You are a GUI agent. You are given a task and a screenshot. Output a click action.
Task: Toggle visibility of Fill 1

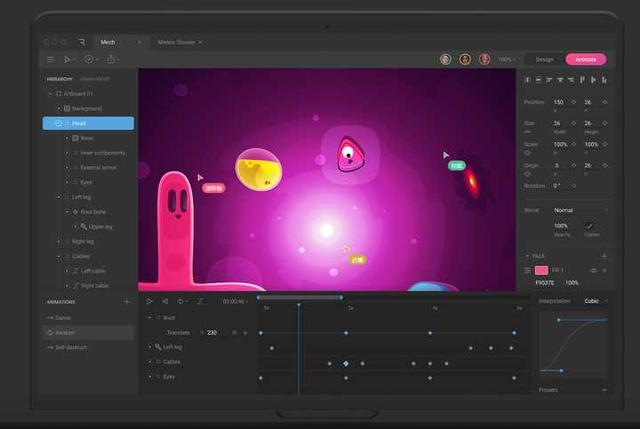(x=592, y=270)
